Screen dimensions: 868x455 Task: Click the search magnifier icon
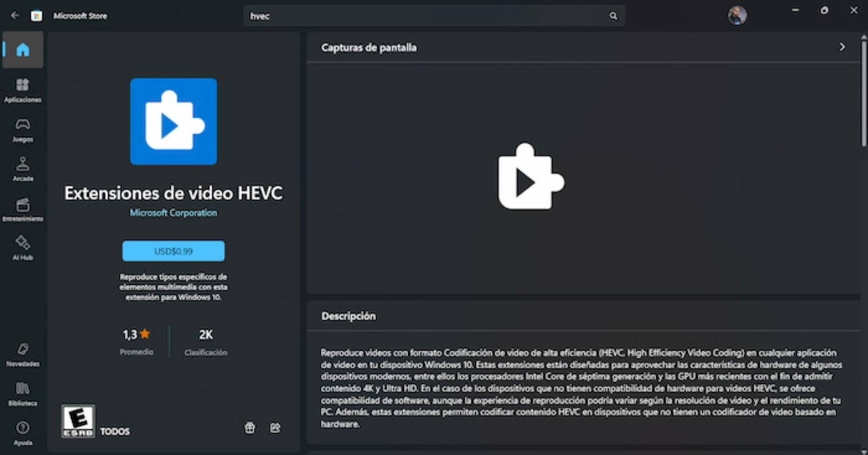click(x=613, y=16)
